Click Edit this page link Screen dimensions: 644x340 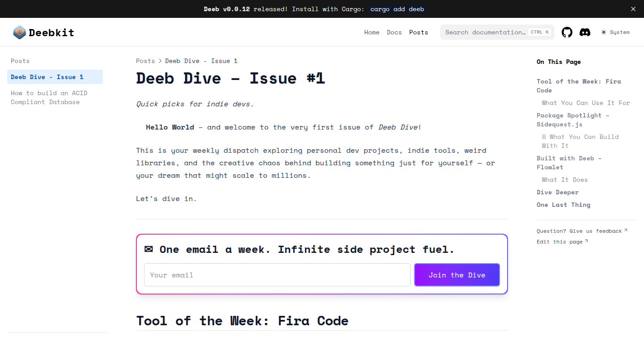point(562,242)
